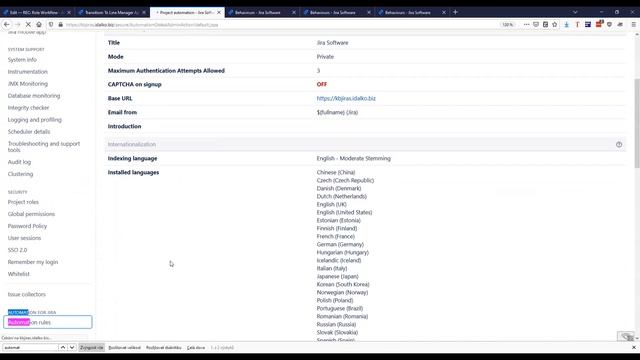The height and width of the screenshot is (360, 640).
Task: Click 'German (Germany)' in installed languages
Action: coord(340,244)
